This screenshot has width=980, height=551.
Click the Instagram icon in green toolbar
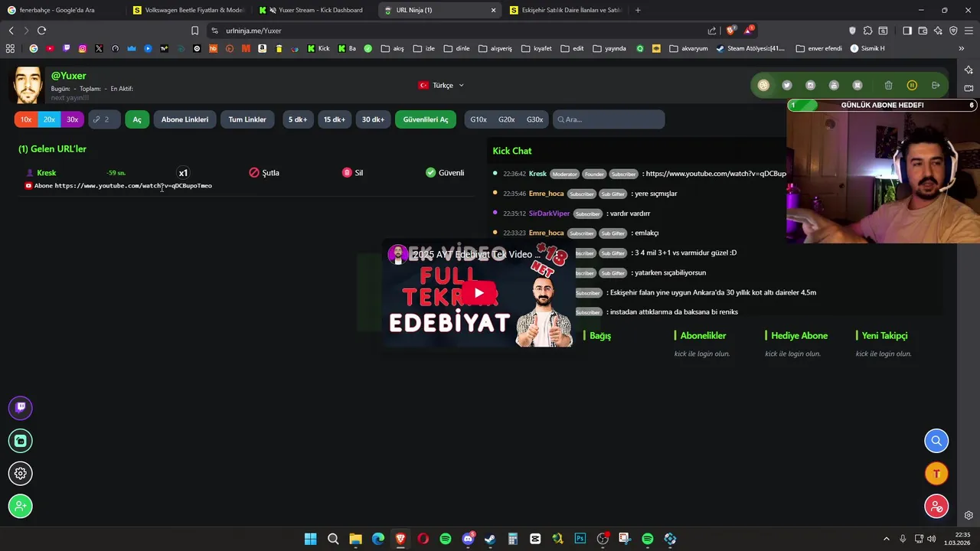811,85
